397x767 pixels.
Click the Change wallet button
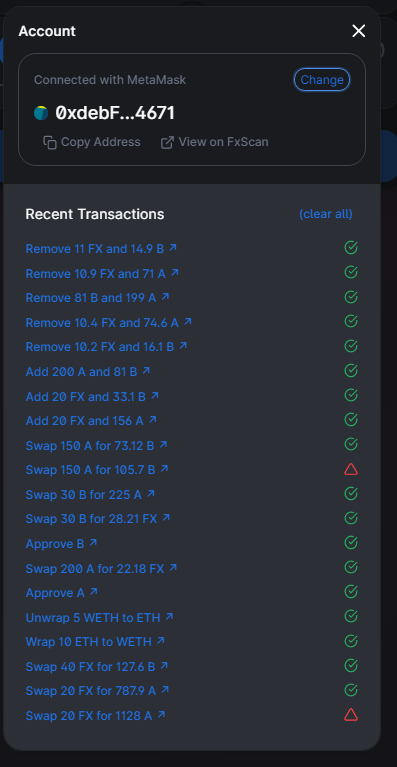(322, 80)
